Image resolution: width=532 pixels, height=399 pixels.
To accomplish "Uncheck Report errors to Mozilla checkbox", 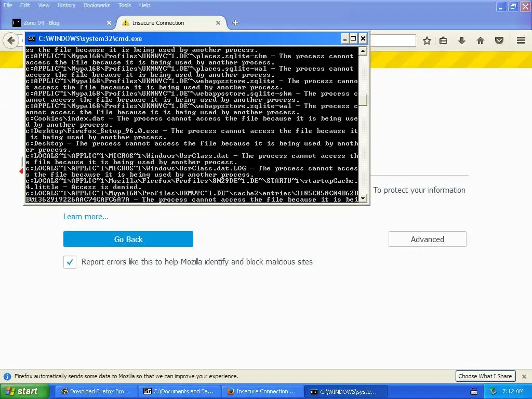I will coord(70,262).
